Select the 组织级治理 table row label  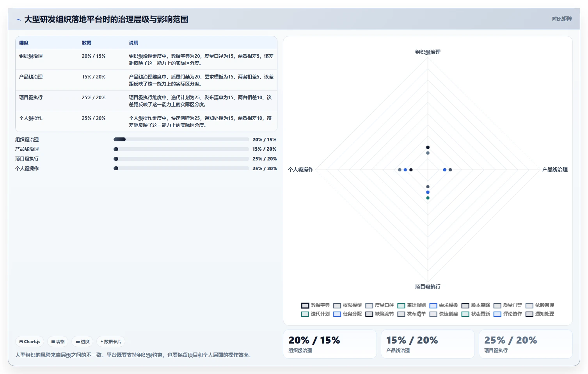pos(31,56)
